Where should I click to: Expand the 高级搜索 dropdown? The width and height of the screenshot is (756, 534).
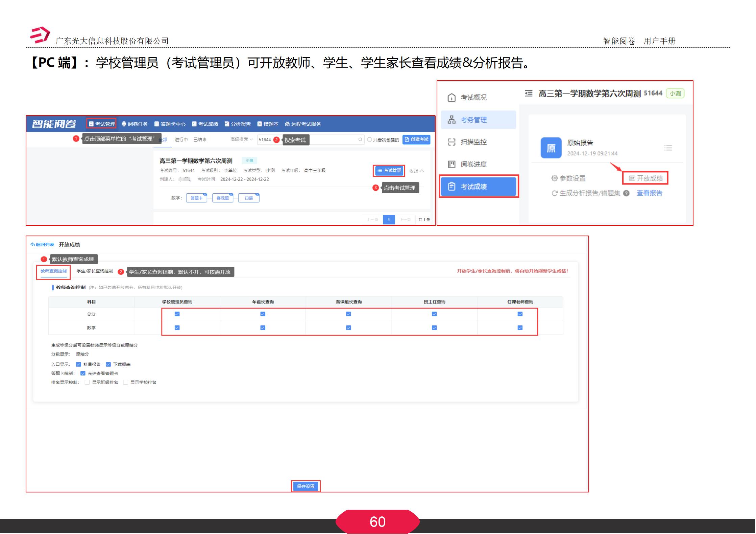(240, 139)
